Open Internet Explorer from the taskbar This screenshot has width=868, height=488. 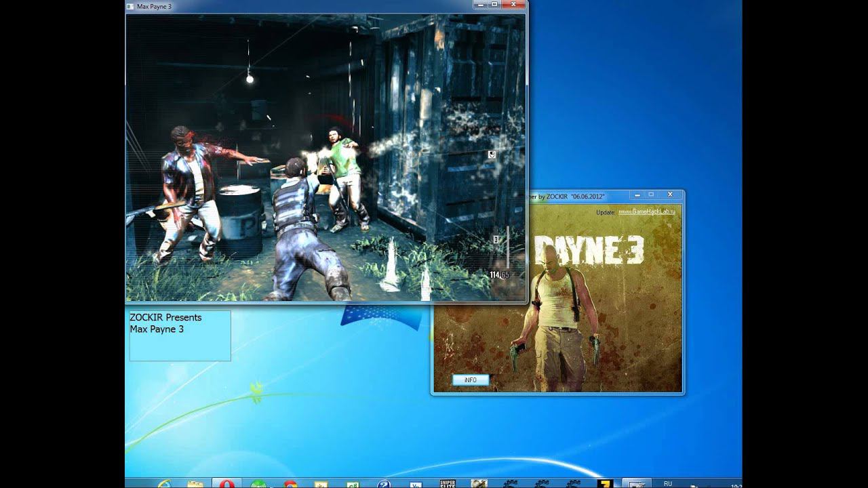pos(164,484)
